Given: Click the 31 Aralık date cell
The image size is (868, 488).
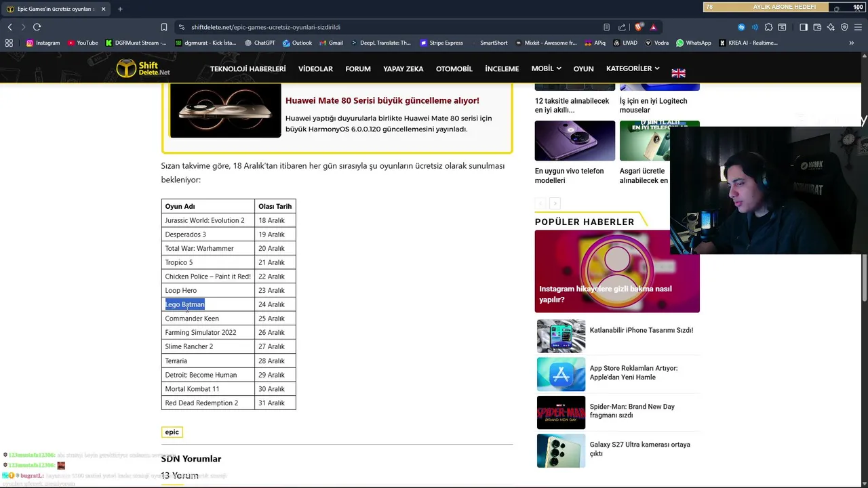Looking at the screenshot, I should 275,403.
